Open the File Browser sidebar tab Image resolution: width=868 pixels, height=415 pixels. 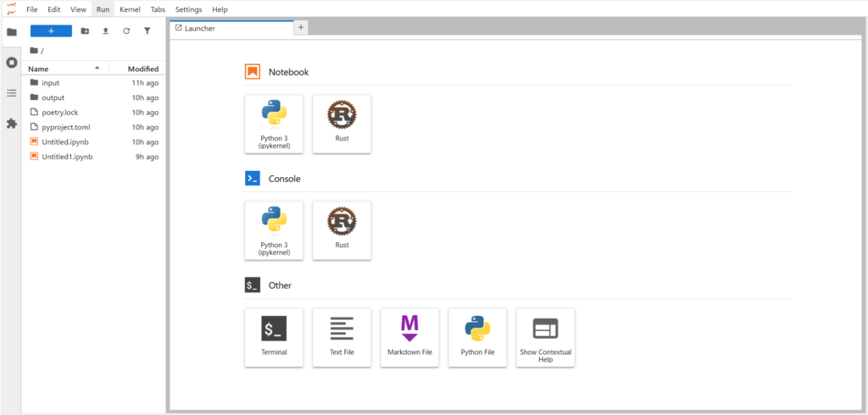11,31
